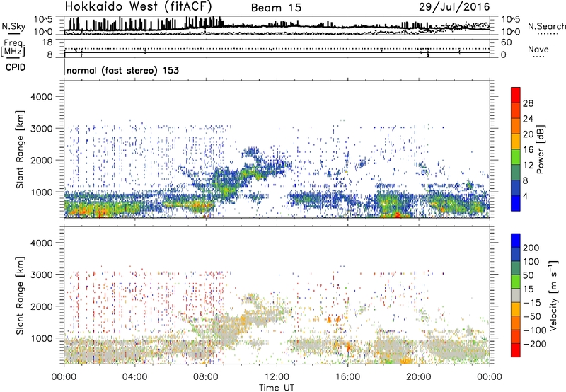Pick the red bottom segment of the velocity colorbar
Image resolution: width=566 pixels, height=392 pixels.
click(x=516, y=350)
